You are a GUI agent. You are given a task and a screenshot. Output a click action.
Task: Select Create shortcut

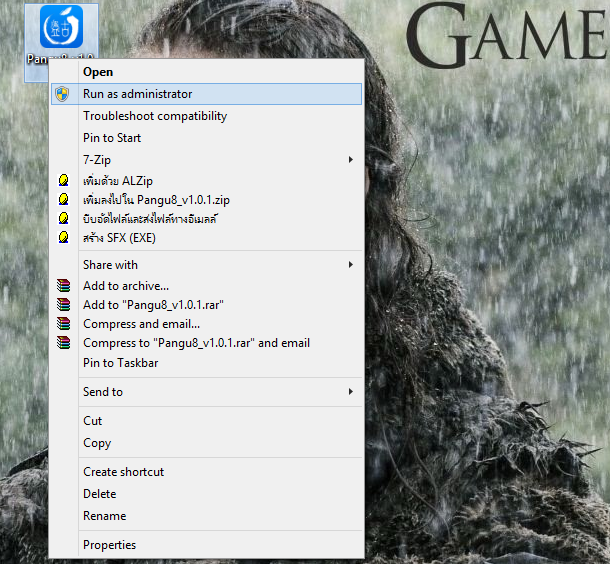[207, 472]
